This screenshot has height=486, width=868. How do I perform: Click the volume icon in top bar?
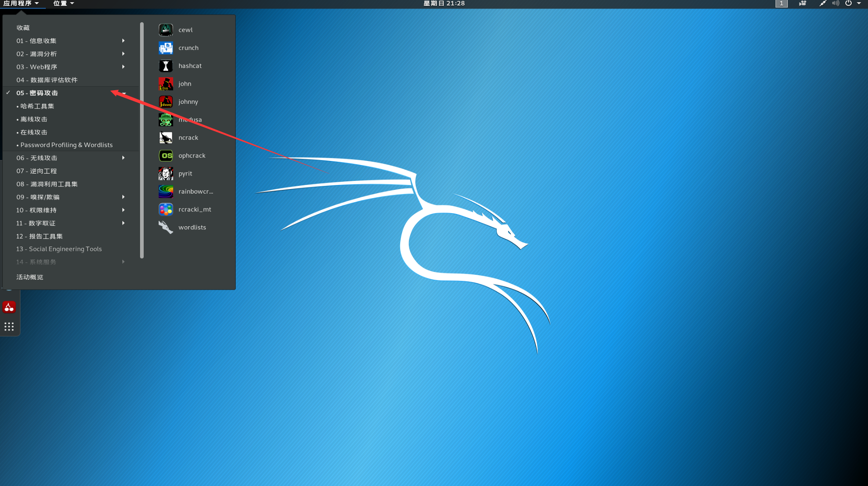[x=835, y=3]
